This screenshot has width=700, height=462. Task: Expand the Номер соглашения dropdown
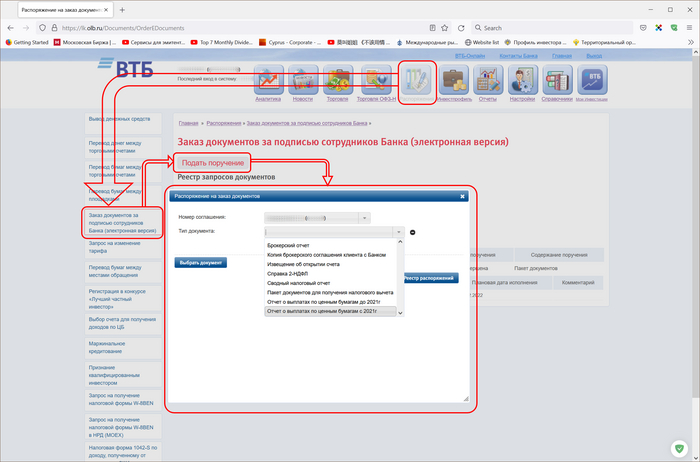(x=364, y=218)
